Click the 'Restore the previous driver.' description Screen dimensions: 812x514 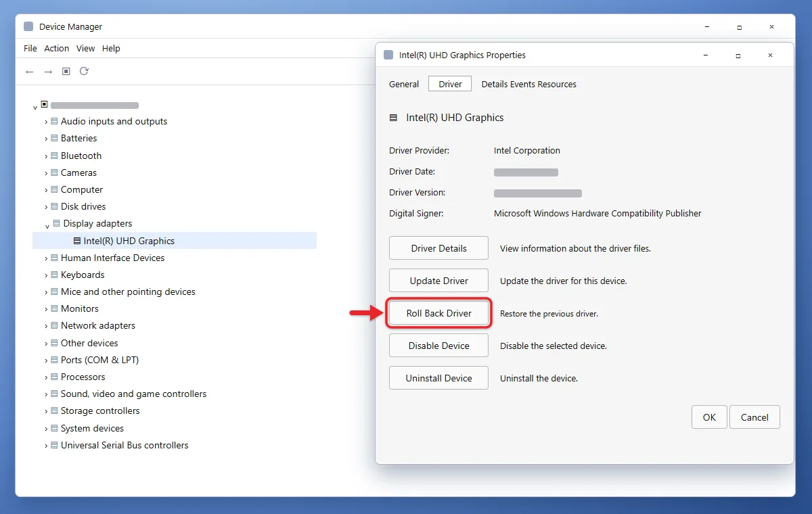tap(549, 314)
